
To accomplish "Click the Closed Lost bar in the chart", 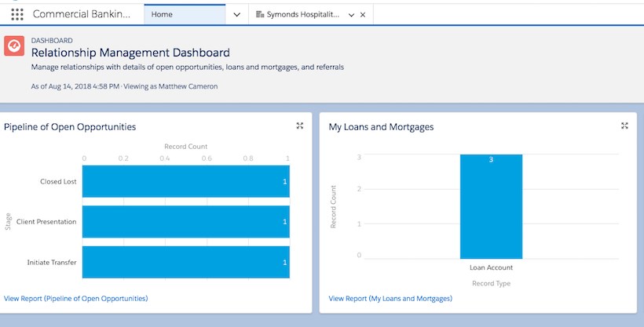I will 185,181.
